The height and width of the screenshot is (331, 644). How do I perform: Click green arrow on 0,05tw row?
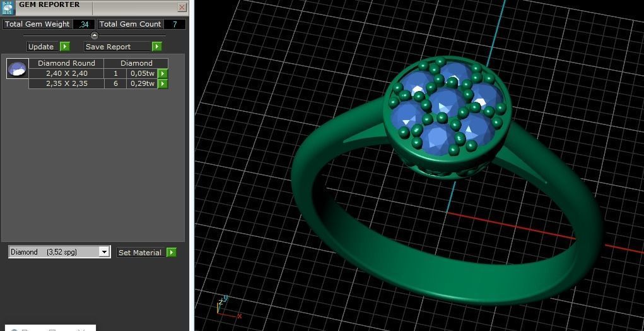click(163, 74)
